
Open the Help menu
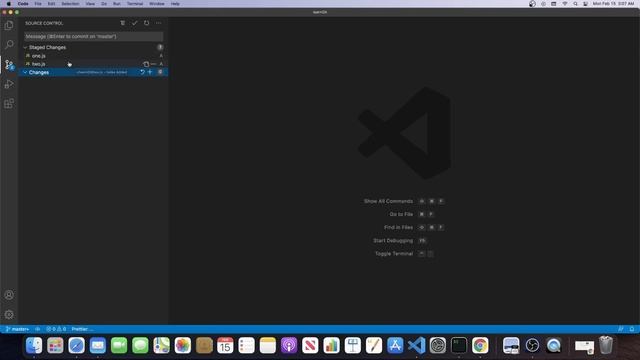(x=175, y=4)
